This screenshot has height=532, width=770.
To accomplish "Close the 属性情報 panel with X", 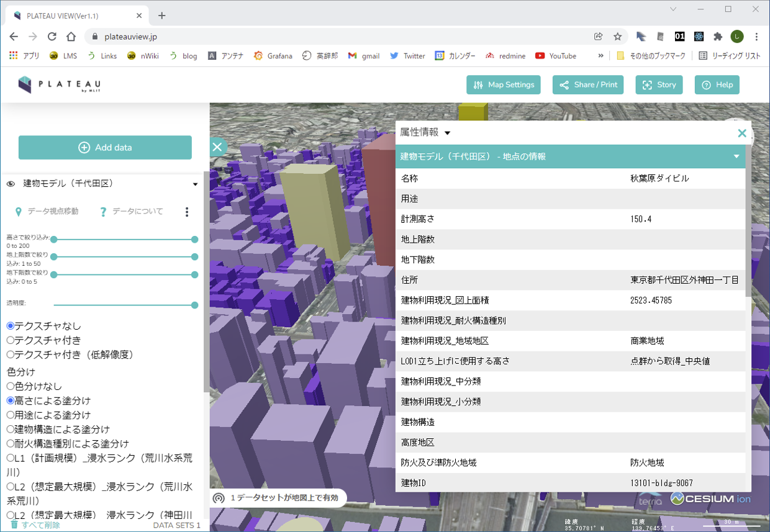I will point(741,133).
